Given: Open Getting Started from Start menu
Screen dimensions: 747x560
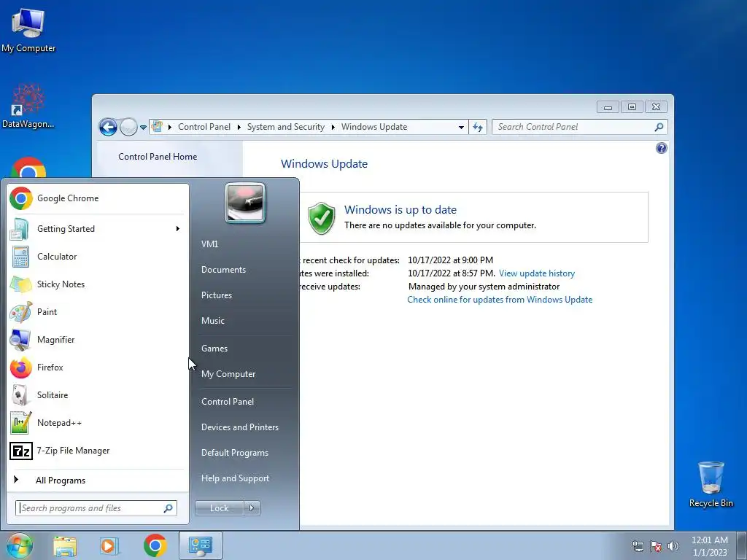Looking at the screenshot, I should point(98,228).
